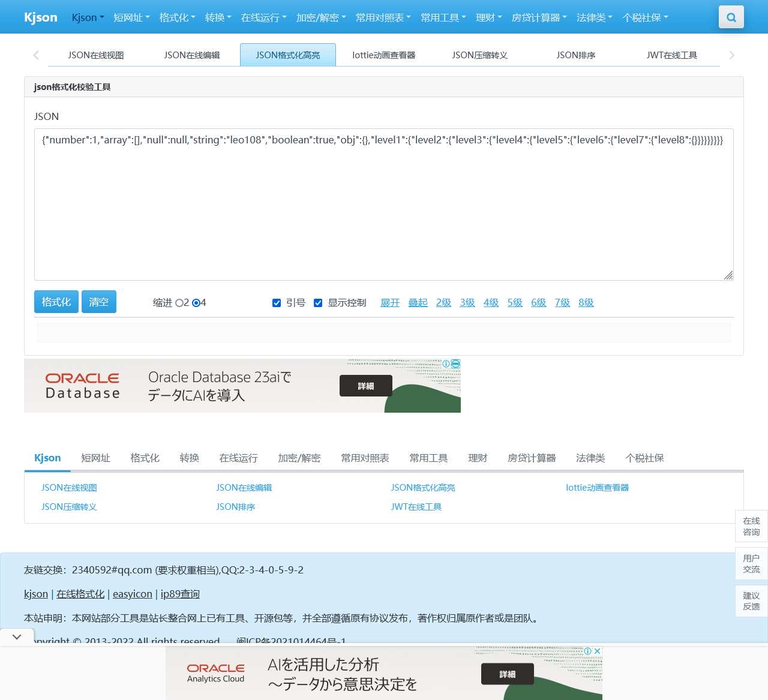Open the JWT在线工具 tab at top
This screenshot has height=700, width=768.
pos(672,55)
